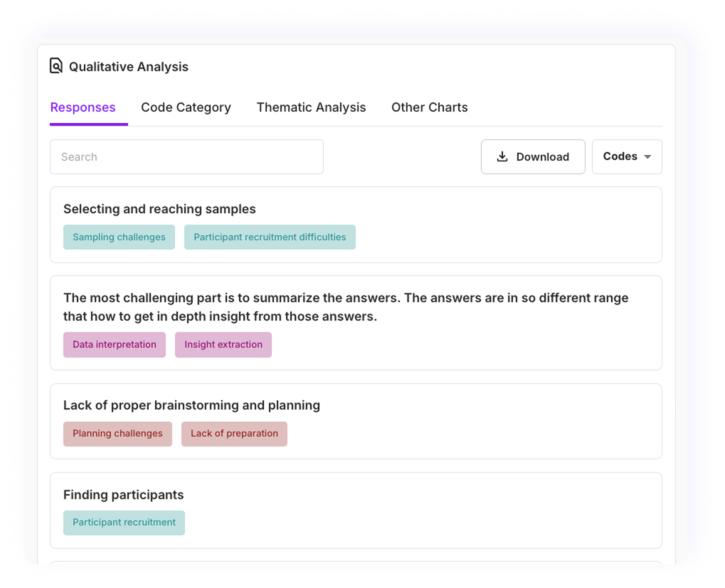Switch to the Other Charts tab
The height and width of the screenshot is (588, 725).
click(429, 107)
